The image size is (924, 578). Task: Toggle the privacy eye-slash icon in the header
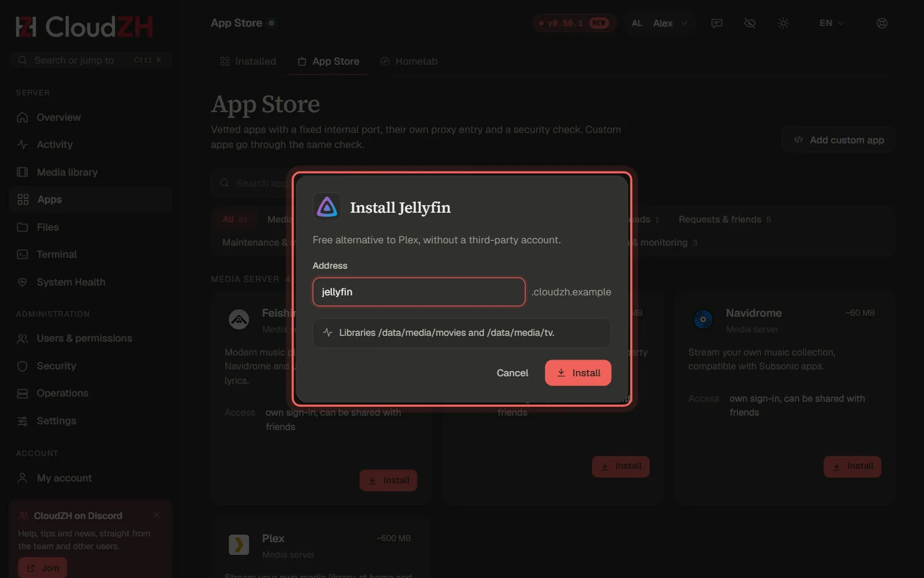click(750, 23)
